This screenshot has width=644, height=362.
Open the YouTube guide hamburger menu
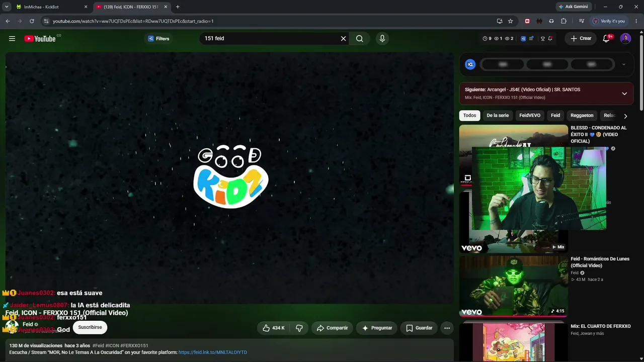(x=12, y=39)
